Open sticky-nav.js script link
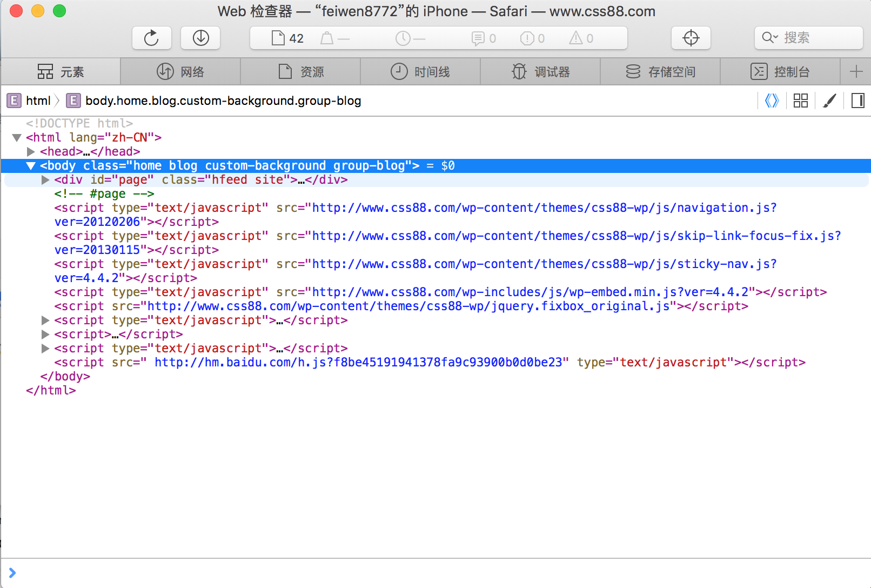This screenshot has height=588, width=871. tap(544, 264)
